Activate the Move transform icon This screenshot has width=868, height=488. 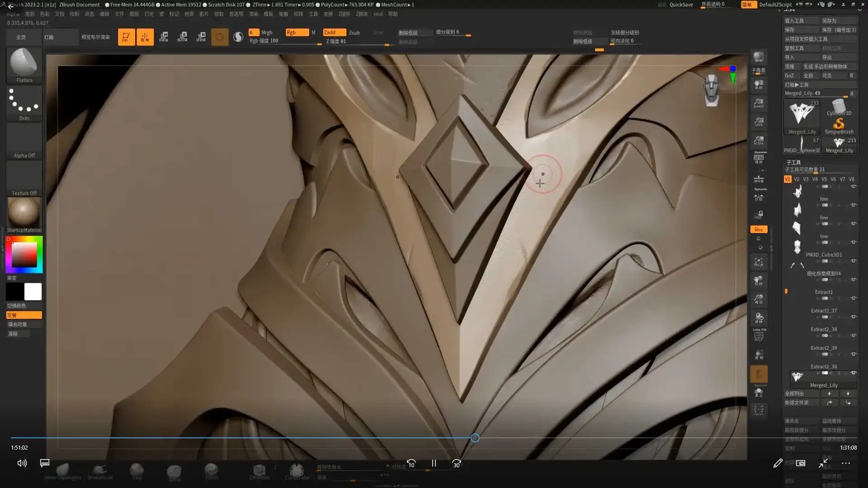pos(164,37)
